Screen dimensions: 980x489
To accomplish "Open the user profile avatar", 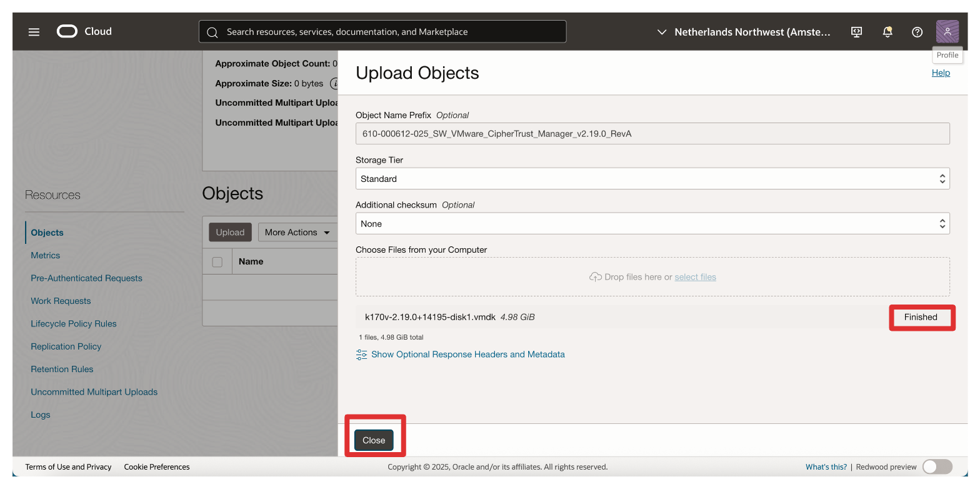I will [947, 32].
